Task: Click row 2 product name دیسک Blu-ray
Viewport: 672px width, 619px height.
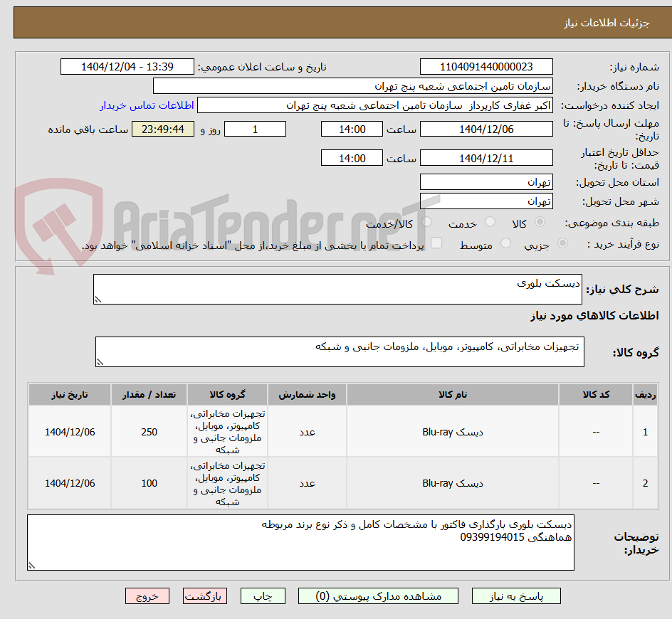Action: [453, 483]
